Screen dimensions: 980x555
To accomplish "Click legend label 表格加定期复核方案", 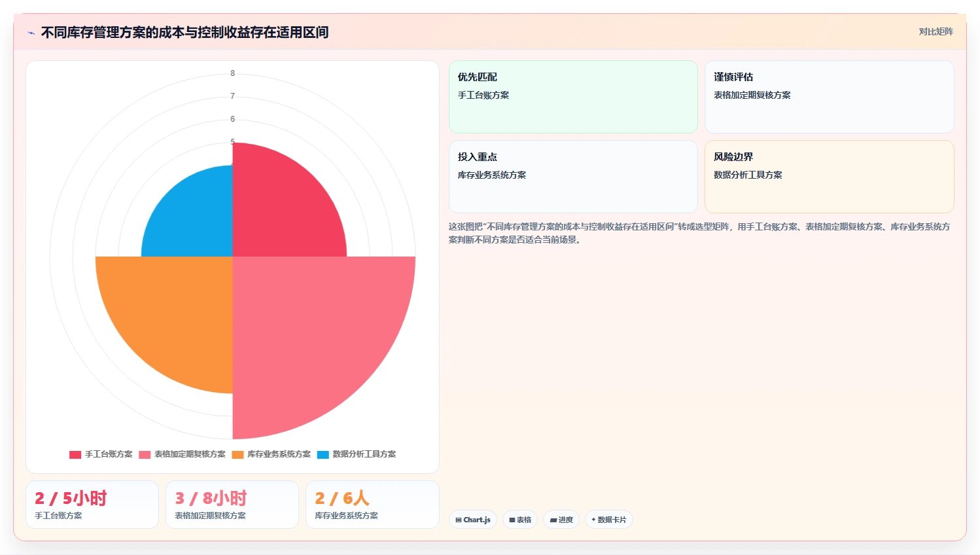I will tap(190, 454).
